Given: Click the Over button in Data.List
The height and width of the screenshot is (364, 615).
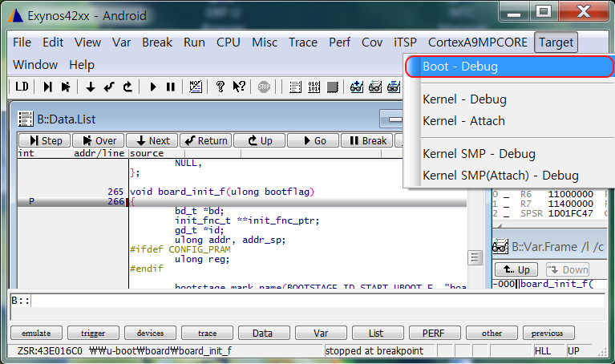Looking at the screenshot, I should click(97, 140).
